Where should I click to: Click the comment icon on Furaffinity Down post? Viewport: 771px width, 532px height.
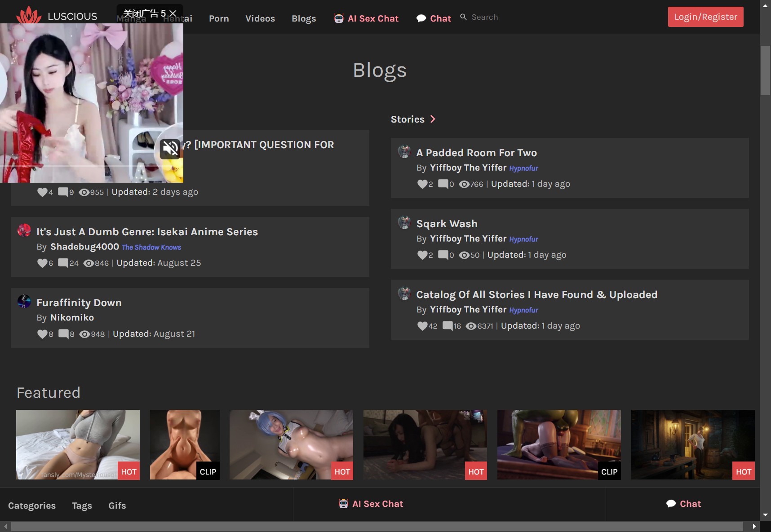63,334
